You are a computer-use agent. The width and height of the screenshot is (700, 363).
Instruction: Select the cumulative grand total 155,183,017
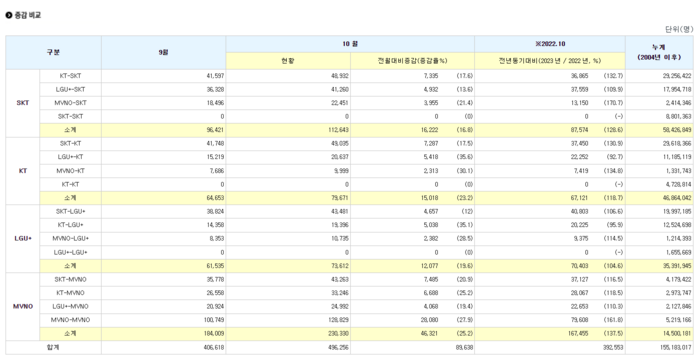pos(675,347)
